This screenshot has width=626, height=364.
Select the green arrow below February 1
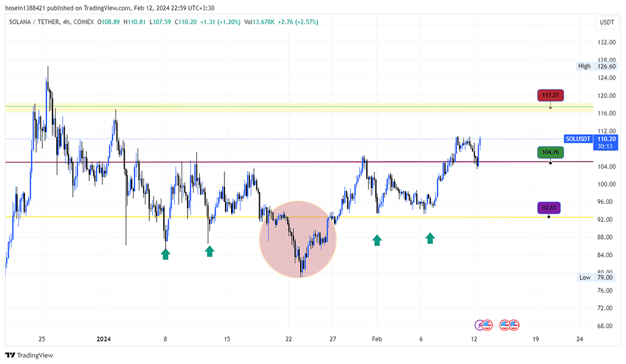point(377,240)
